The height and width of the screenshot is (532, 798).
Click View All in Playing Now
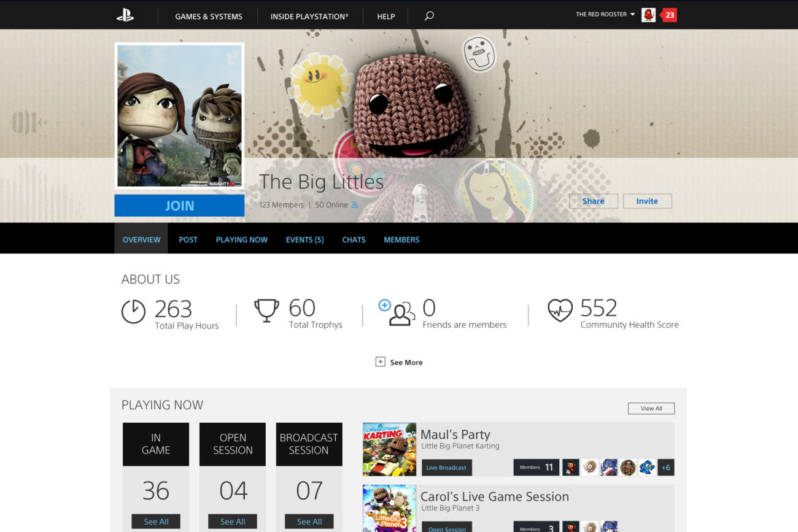pos(651,409)
